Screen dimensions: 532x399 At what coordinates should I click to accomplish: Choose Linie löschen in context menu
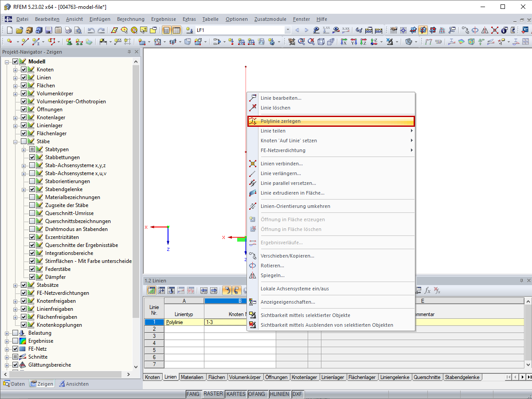pyautogui.click(x=331, y=108)
